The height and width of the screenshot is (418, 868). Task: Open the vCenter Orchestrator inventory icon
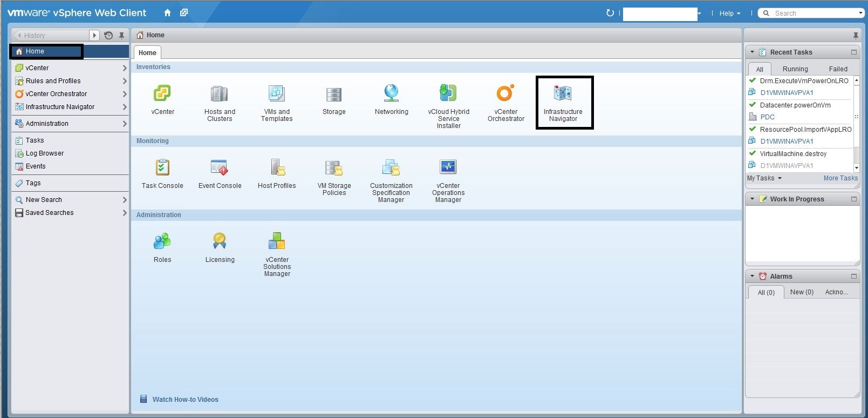[505, 94]
